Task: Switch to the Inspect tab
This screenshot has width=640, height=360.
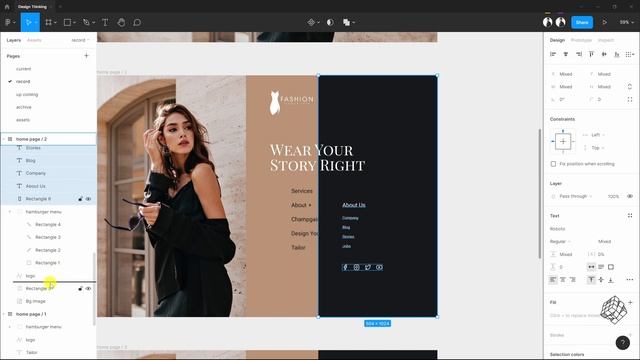Action: (606, 40)
